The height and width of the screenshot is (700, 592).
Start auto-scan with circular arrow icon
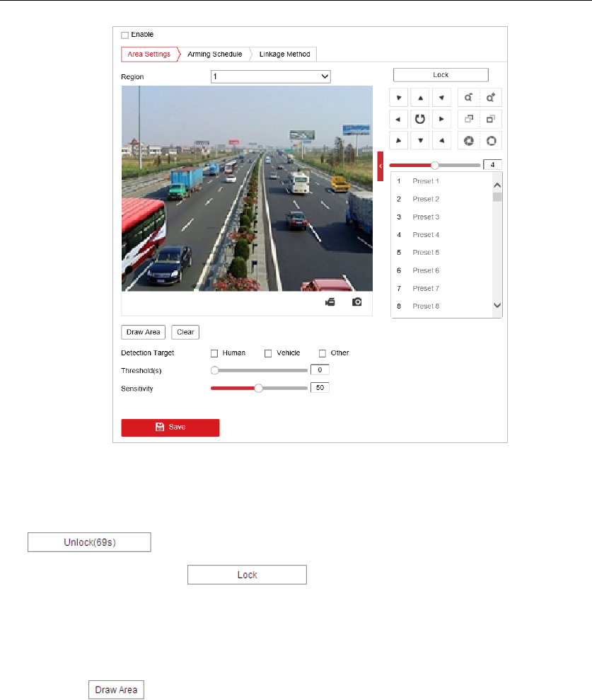420,119
